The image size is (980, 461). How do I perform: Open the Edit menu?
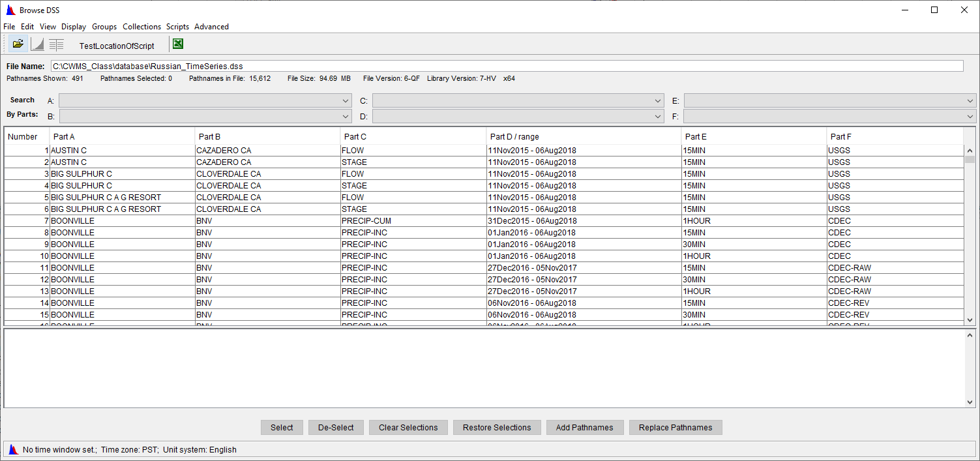[x=27, y=27]
